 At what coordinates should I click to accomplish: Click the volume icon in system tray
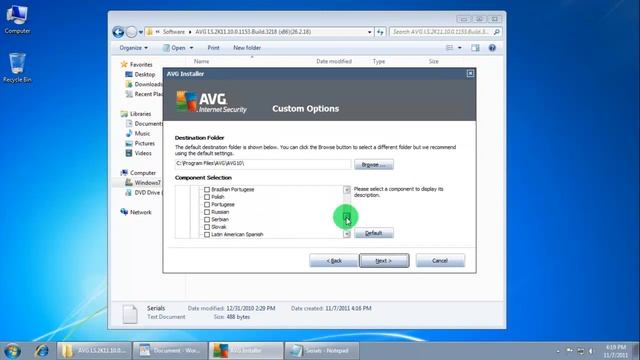click(x=591, y=351)
